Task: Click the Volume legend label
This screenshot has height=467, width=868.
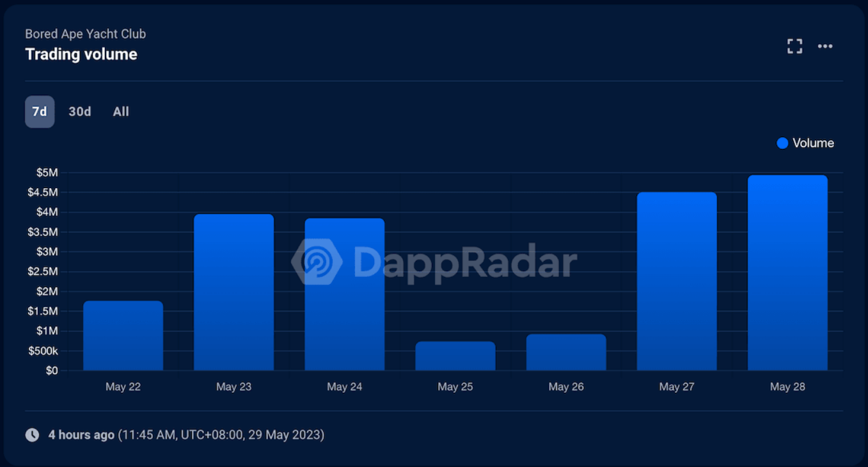Action: pos(813,143)
